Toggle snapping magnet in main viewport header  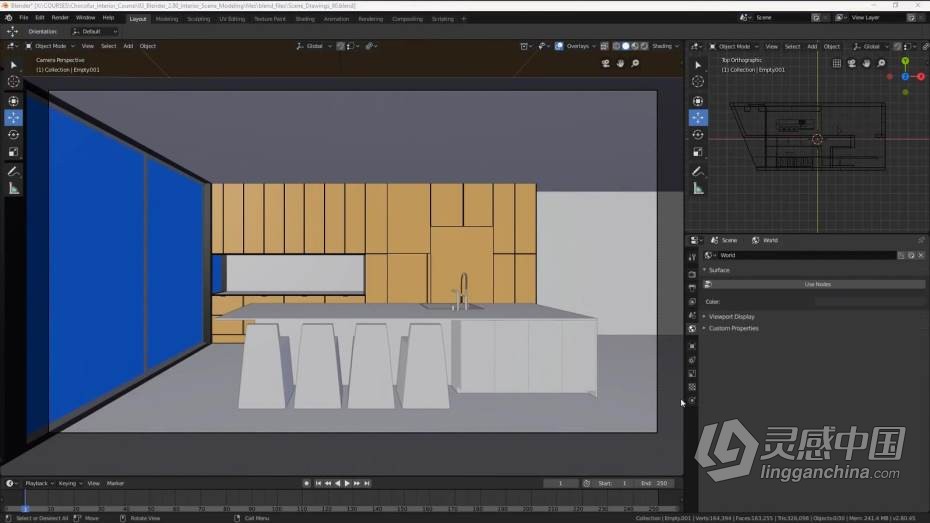[340, 46]
